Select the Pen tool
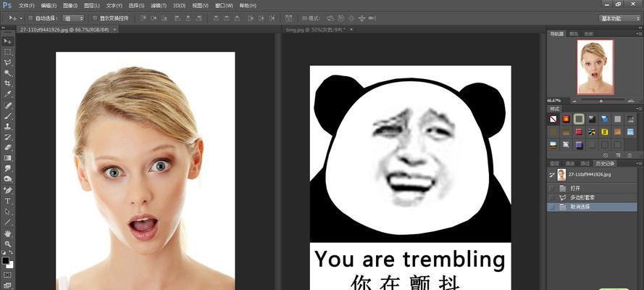Viewport: 644px width, 290px height. coord(7,190)
